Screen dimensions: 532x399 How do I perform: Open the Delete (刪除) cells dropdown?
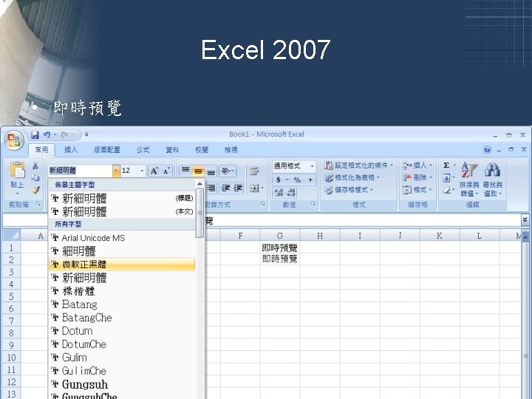417,177
